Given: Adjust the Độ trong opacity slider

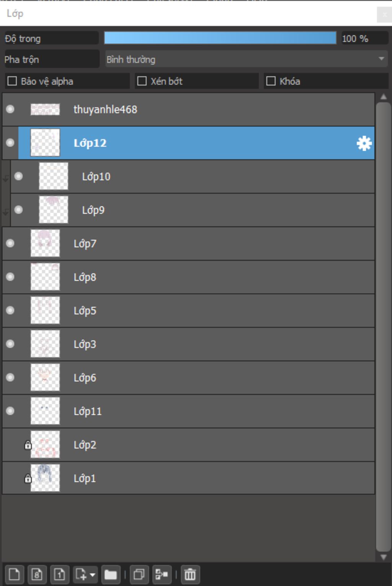Looking at the screenshot, I should click(x=220, y=38).
